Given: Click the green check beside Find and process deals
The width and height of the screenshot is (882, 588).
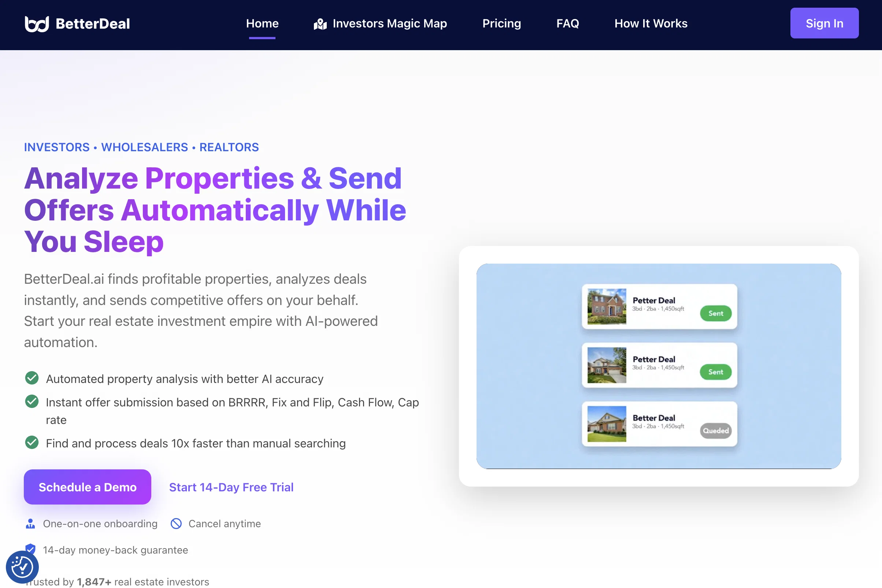Looking at the screenshot, I should tap(32, 443).
